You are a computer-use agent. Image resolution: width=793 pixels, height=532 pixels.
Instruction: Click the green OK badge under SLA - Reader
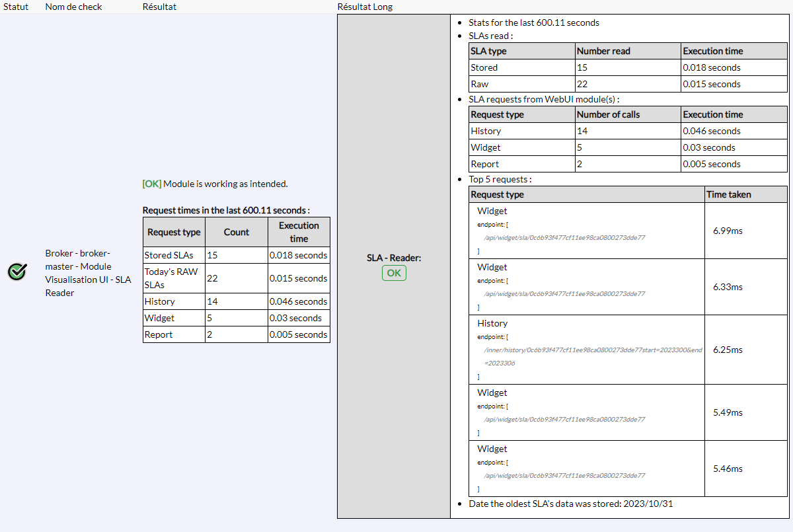coord(394,273)
